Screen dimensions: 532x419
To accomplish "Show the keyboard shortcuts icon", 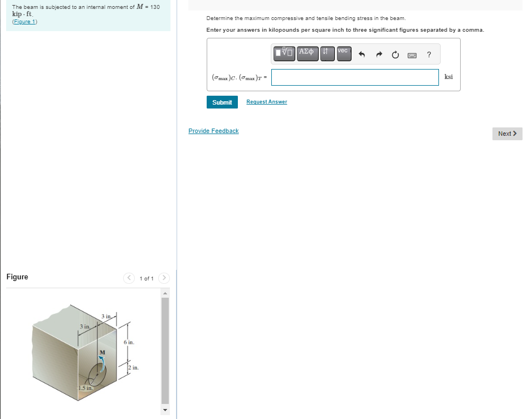I will pos(412,55).
